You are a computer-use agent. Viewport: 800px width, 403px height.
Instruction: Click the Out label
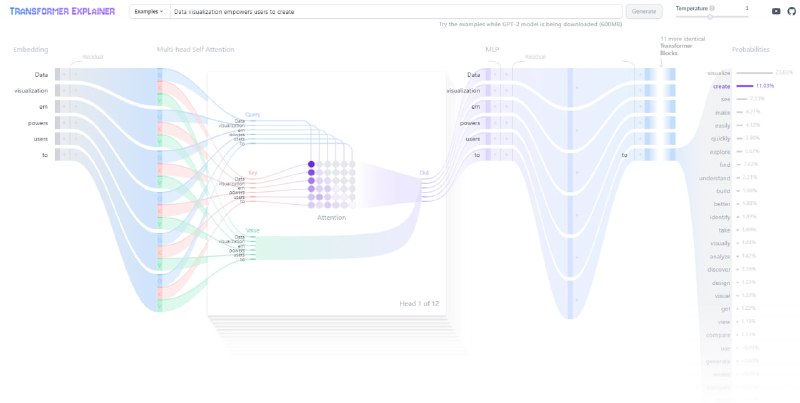point(424,173)
